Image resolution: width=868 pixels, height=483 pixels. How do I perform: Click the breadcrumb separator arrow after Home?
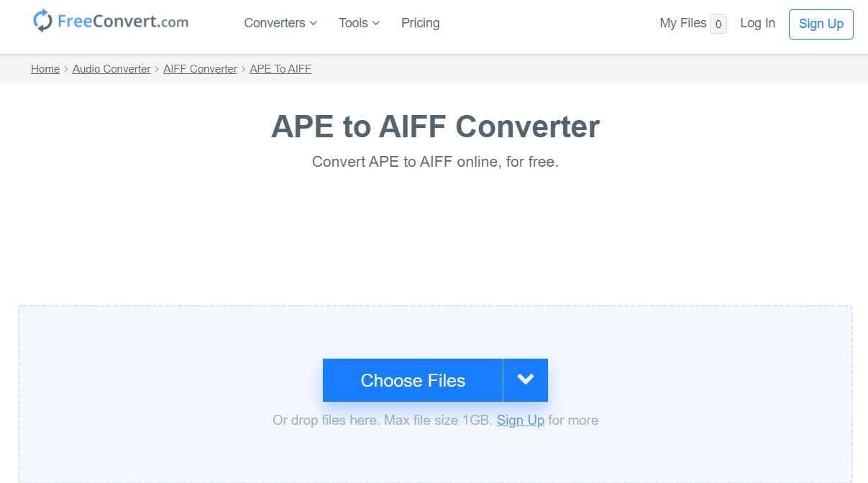[66, 69]
